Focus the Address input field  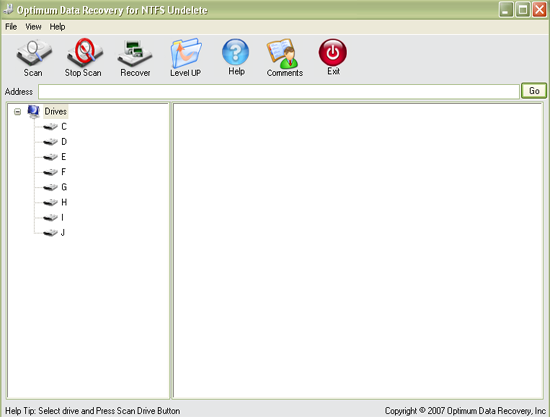279,92
